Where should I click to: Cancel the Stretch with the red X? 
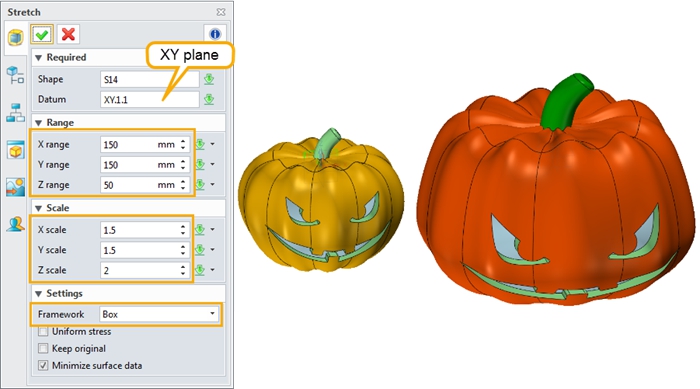tap(68, 34)
